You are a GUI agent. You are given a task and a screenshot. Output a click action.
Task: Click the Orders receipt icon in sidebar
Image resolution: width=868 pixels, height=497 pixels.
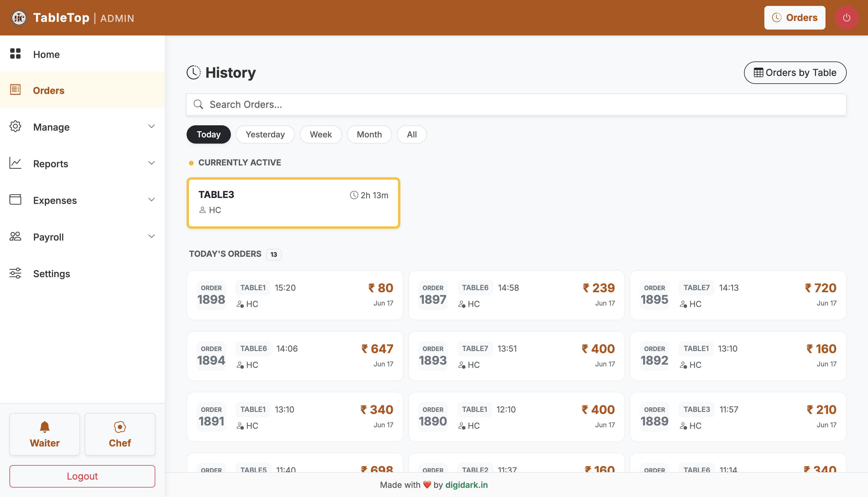point(15,90)
